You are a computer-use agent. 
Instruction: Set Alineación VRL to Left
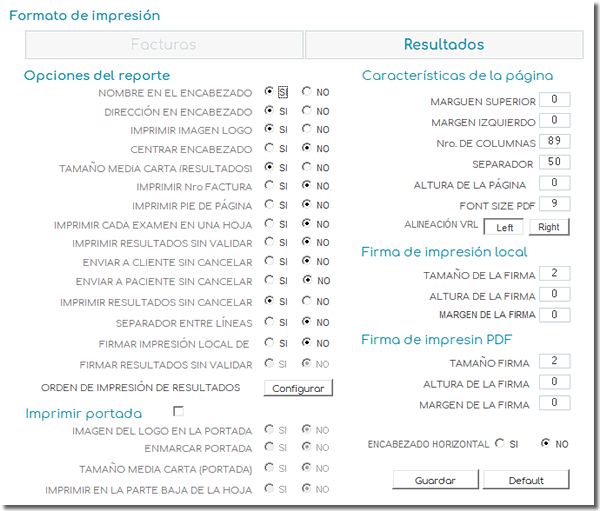point(503,227)
